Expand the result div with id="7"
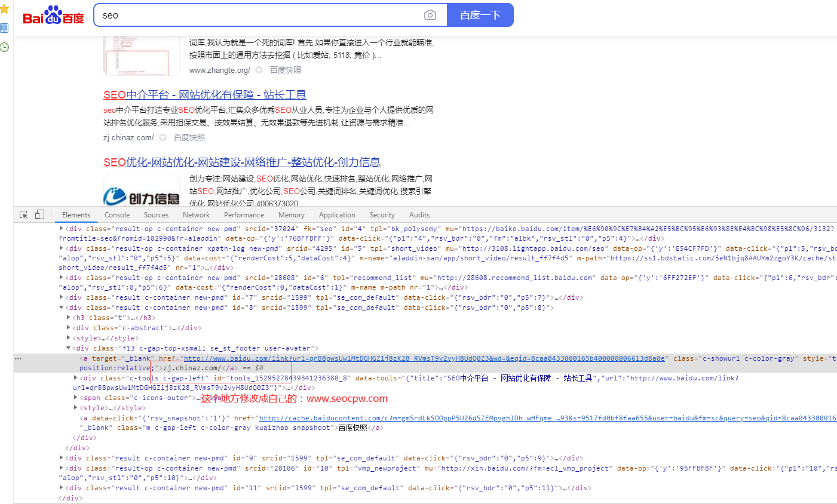Screen dimensions: 837x504 (x=62, y=297)
